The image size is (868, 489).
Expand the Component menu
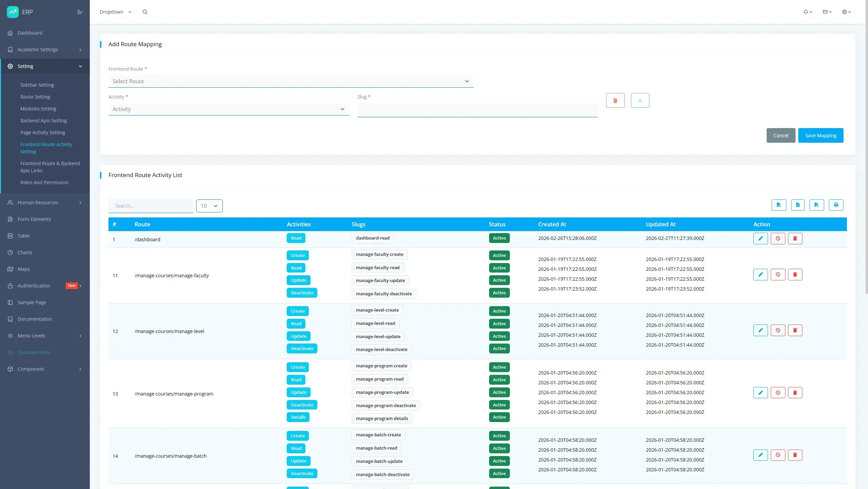(x=45, y=369)
